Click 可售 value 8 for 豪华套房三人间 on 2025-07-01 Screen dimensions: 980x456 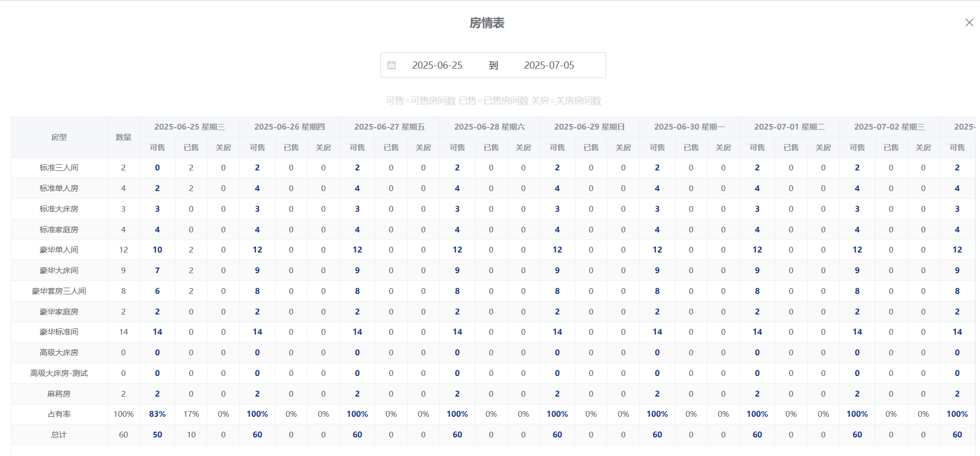coord(757,291)
